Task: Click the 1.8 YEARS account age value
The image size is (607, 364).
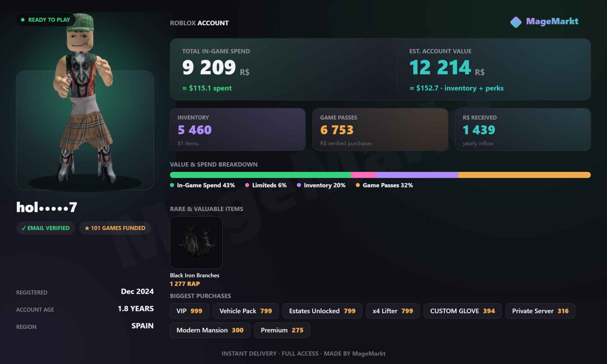Action: coord(136,309)
